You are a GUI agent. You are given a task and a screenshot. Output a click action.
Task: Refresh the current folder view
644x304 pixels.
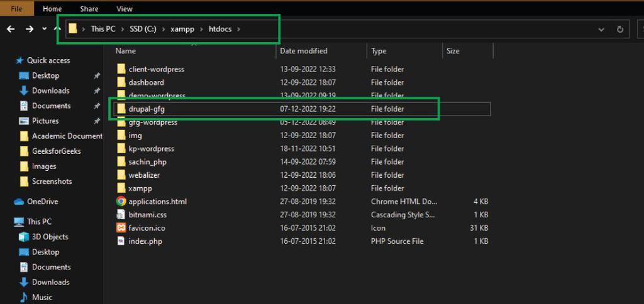tap(620, 30)
